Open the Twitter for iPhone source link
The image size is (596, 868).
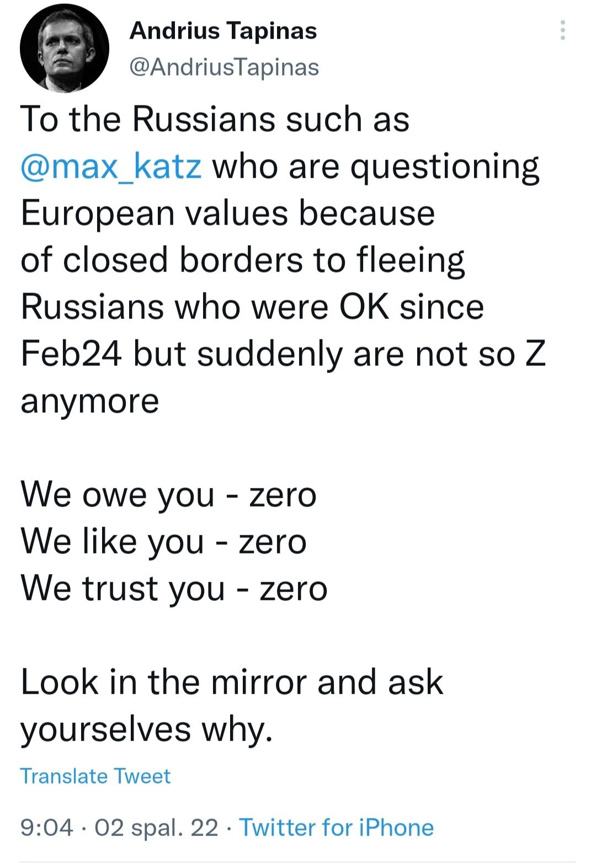(x=336, y=828)
